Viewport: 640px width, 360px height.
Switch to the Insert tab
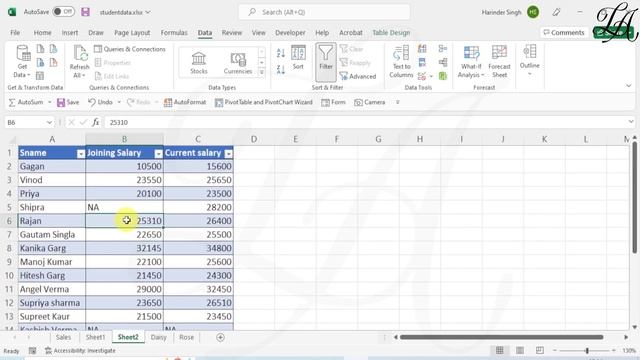[x=70, y=33]
